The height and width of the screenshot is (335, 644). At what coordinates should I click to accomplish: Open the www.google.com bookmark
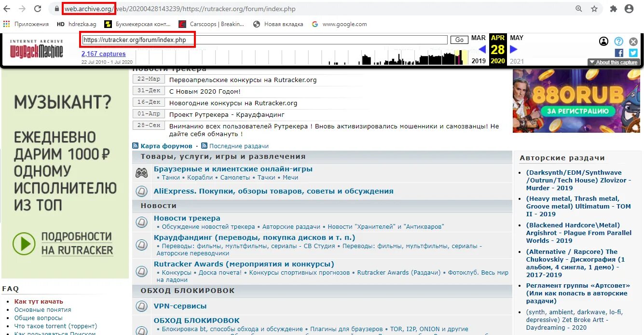point(339,24)
